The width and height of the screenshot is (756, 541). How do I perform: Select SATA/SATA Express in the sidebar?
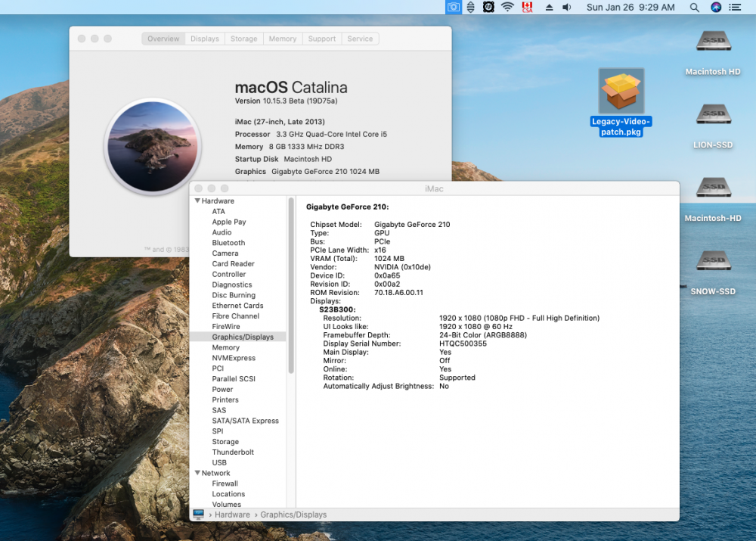[x=246, y=421]
